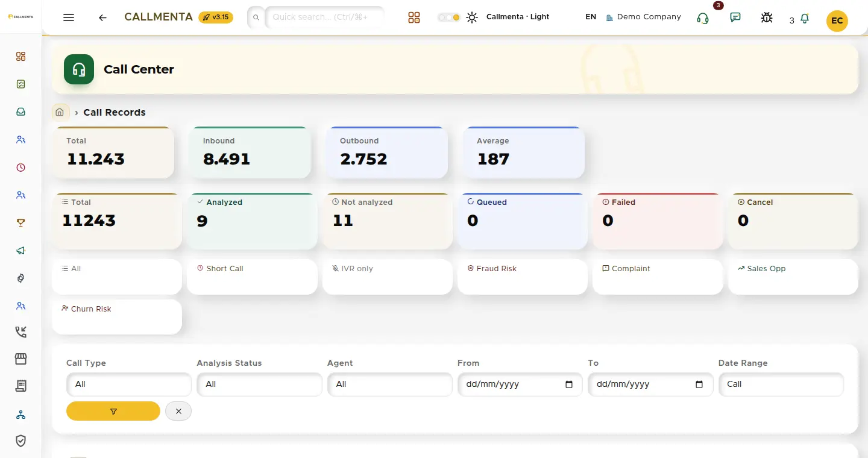
Task: Select the IVR only filter card
Action: point(388,277)
